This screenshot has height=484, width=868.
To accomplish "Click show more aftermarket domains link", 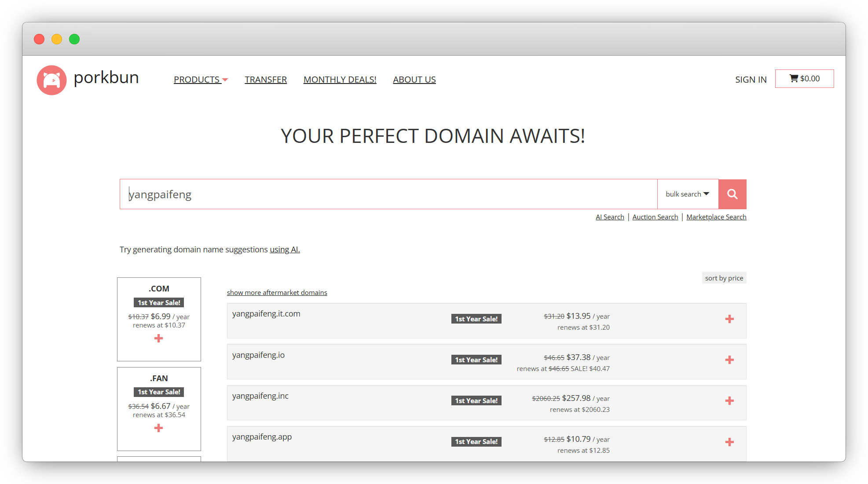I will point(277,293).
